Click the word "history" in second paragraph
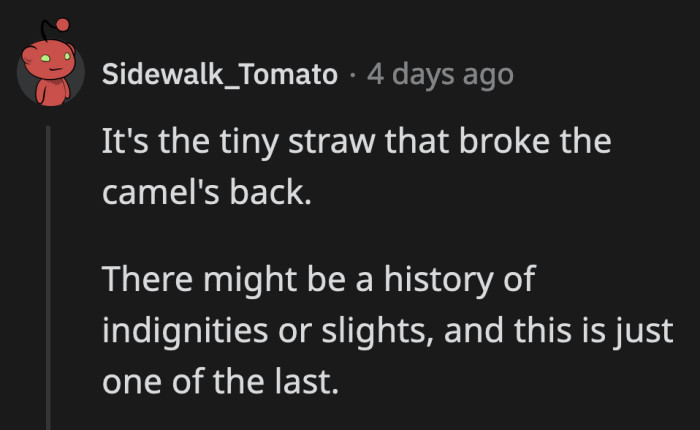The image size is (700, 430). pos(439,280)
